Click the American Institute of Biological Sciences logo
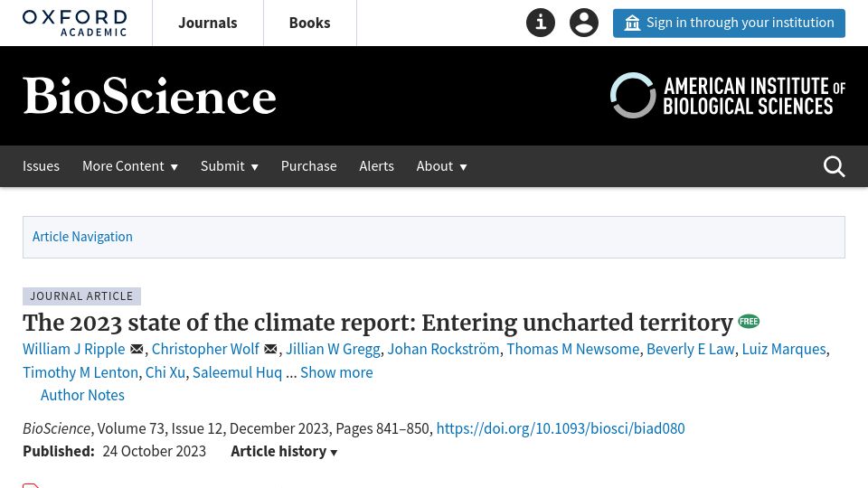Viewport: 868px width, 488px height. pyautogui.click(x=727, y=95)
